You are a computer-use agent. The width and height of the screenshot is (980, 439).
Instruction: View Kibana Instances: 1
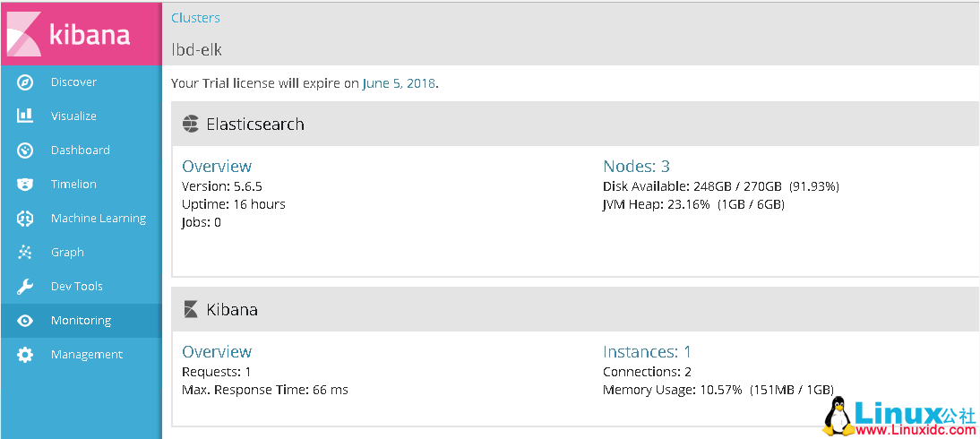tap(647, 351)
